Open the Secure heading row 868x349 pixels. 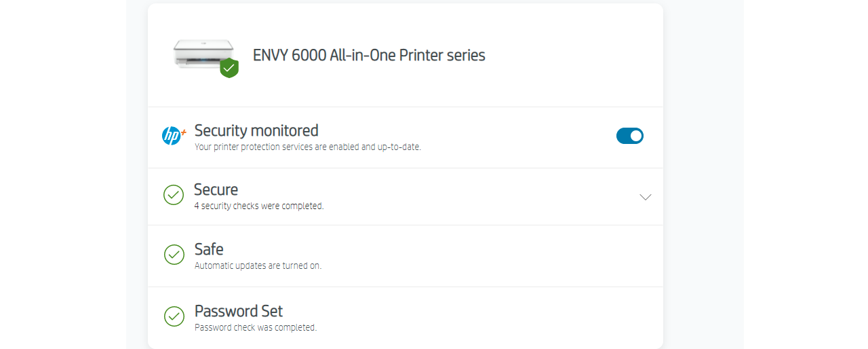405,196
